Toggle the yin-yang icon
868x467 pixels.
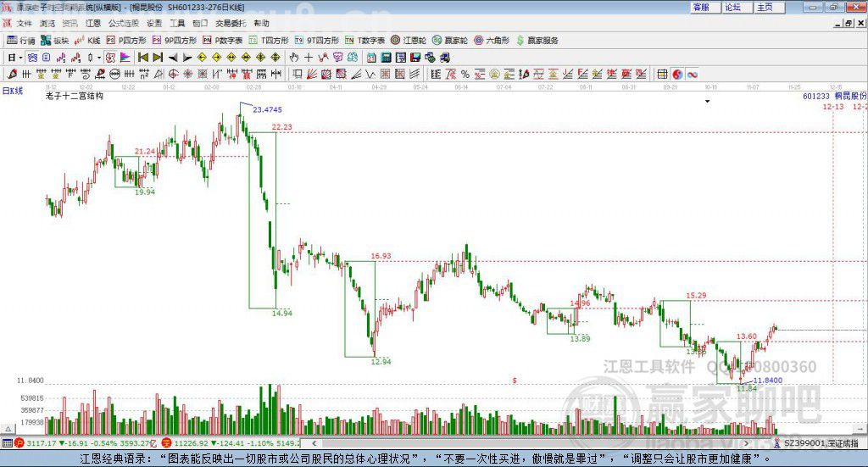677,74
